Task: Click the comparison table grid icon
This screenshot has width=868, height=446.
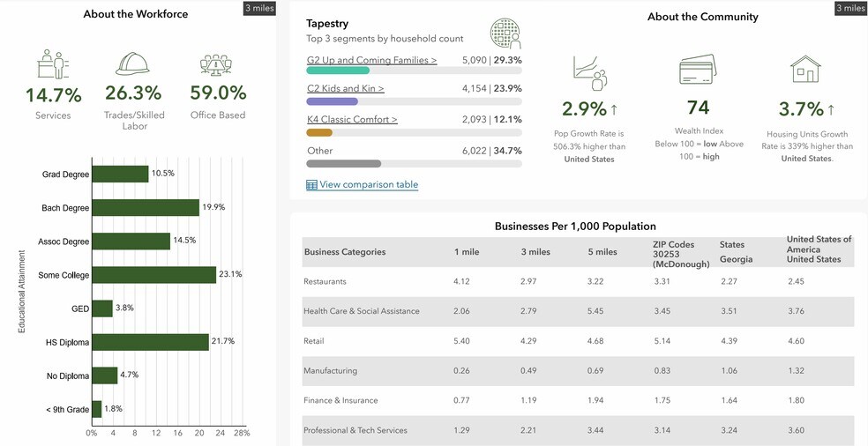Action: tap(311, 185)
